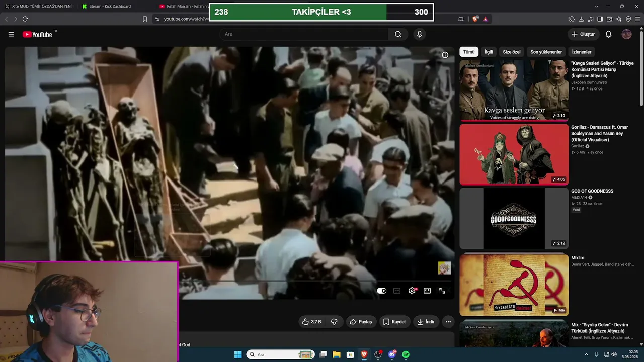Open the Jakoben Cumhuriyeti channel link
644x362 pixels.
click(589, 82)
